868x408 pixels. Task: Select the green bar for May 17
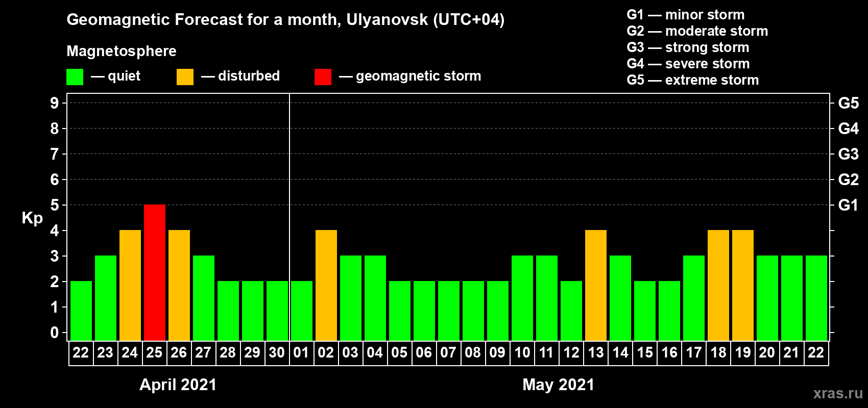(x=694, y=298)
